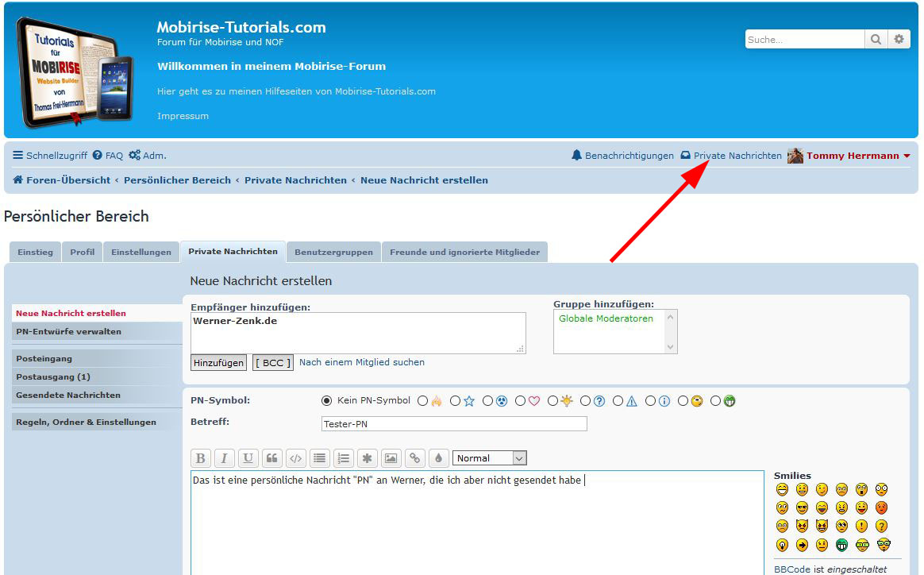
Task: Click into the Betreff subject field
Action: click(454, 424)
